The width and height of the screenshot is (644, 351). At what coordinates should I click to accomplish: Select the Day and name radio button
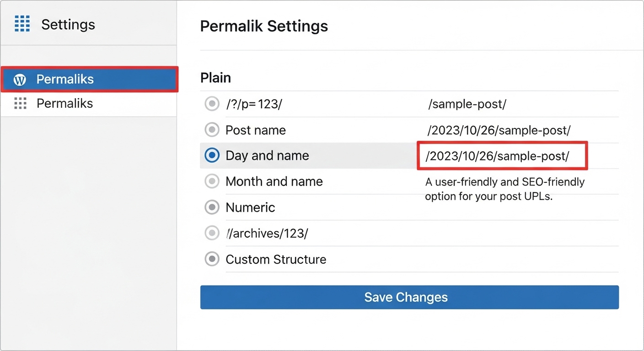(211, 156)
